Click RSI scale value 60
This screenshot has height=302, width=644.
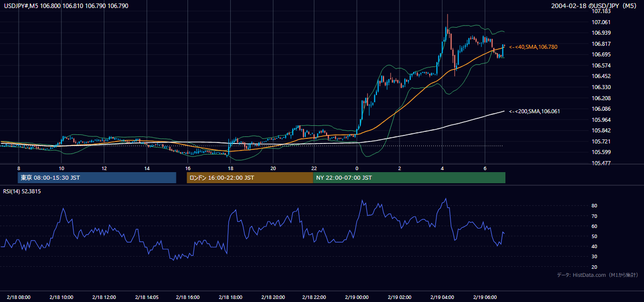[595, 226]
